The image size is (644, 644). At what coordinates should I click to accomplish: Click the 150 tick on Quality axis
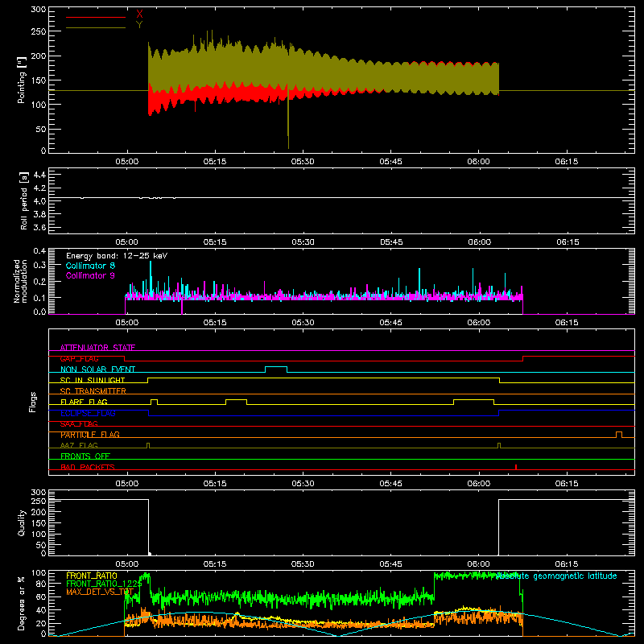pyautogui.click(x=38, y=522)
